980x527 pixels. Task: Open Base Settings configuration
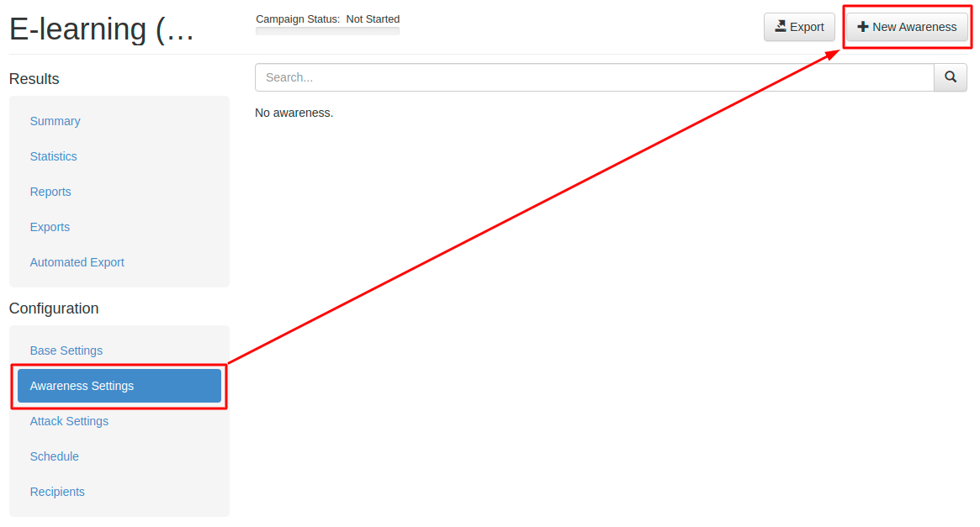click(66, 351)
